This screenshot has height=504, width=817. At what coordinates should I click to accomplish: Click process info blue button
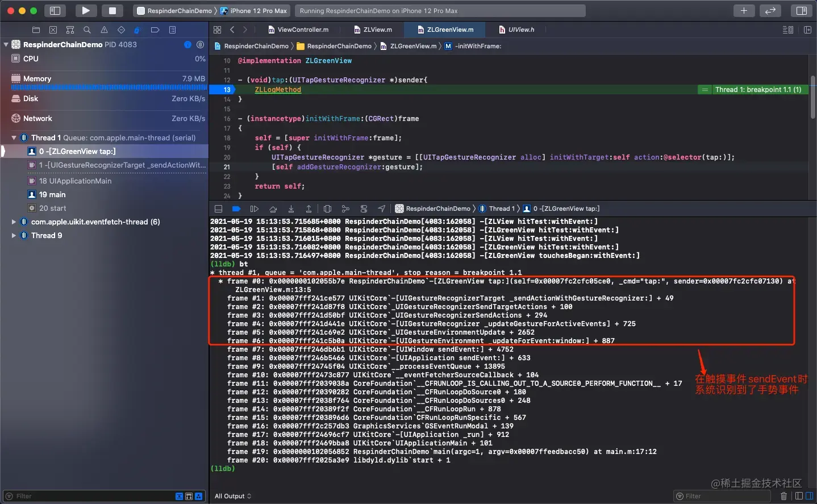coord(187,44)
